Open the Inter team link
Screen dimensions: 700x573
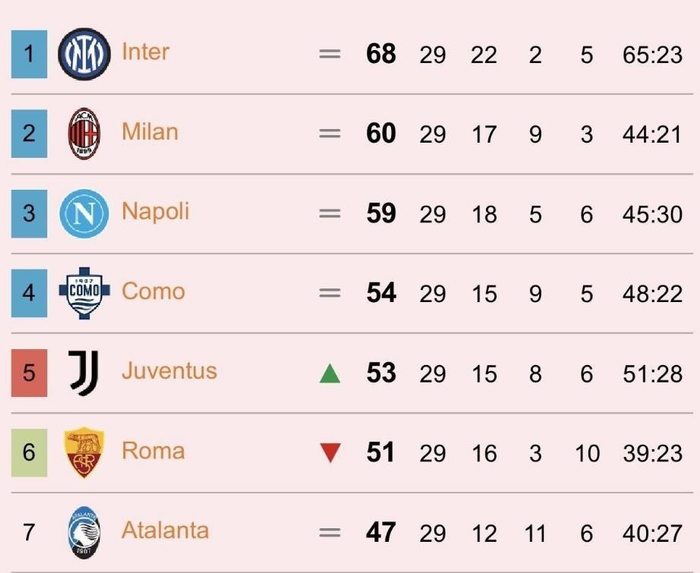tap(145, 51)
